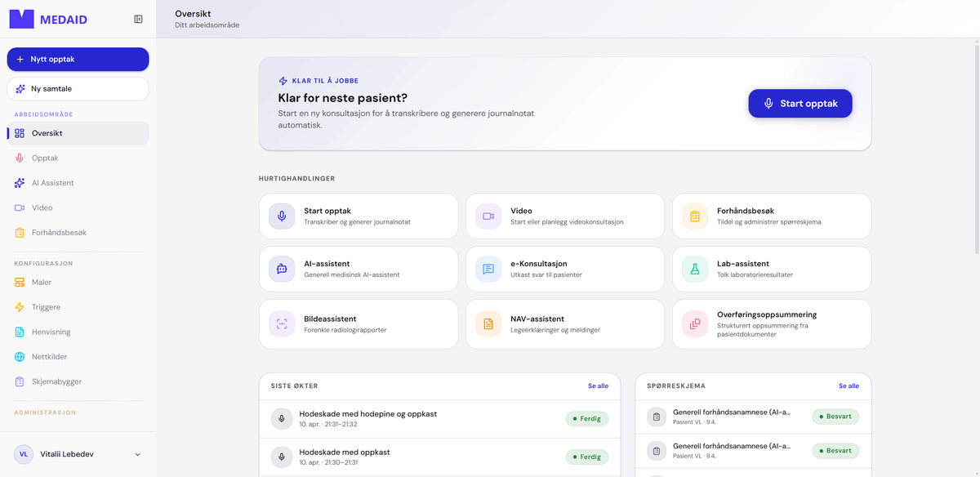Click the Overføringsoppsummering copy icon
Image resolution: width=980 pixels, height=477 pixels.
coord(695,323)
